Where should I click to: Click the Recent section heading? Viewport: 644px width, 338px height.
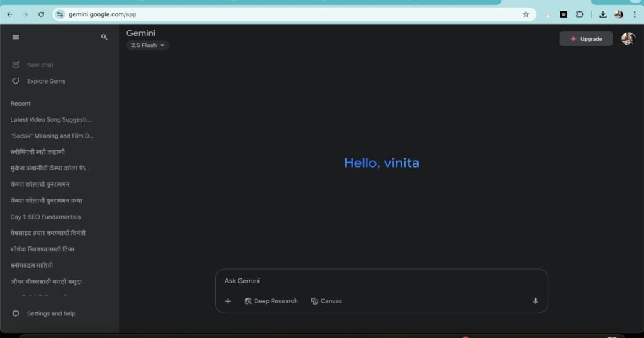(21, 104)
